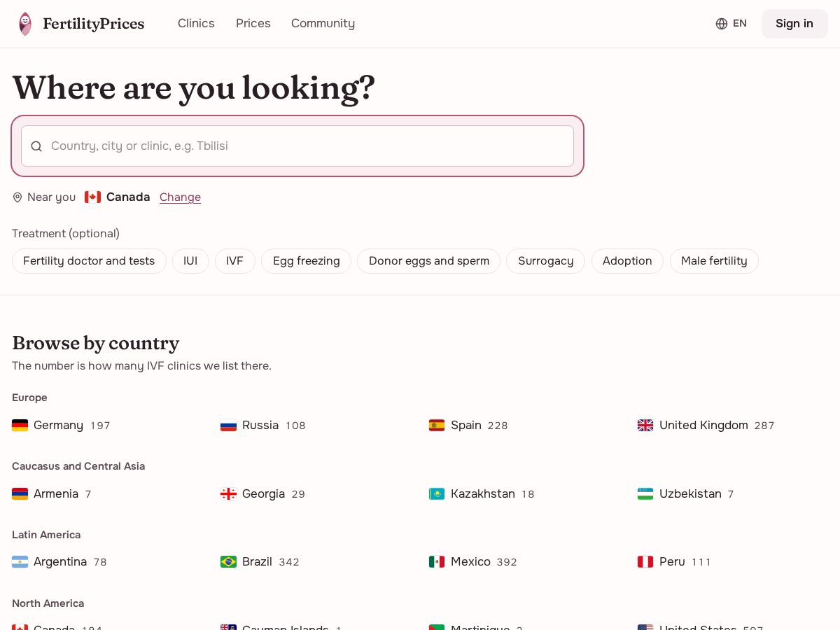Screen dimensions: 840x630
Task: Open the Clinics menu item
Action: pos(196,24)
